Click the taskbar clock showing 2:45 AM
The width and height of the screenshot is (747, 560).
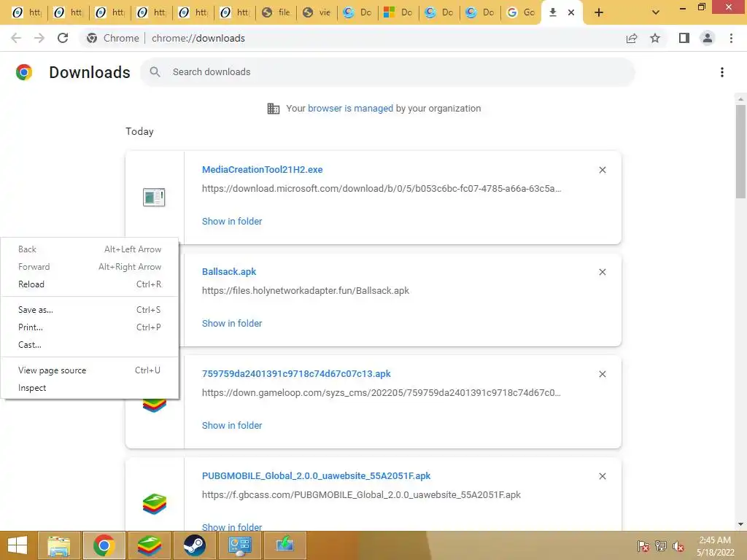[715, 546]
